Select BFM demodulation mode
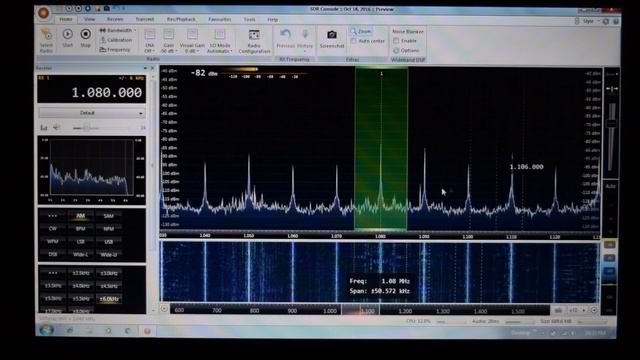640x360 pixels. 81,229
